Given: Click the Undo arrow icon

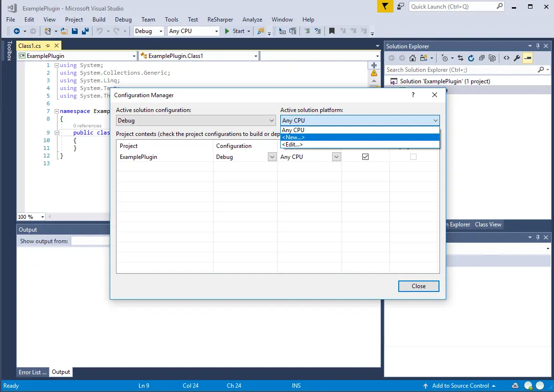Looking at the screenshot, I should (100, 31).
